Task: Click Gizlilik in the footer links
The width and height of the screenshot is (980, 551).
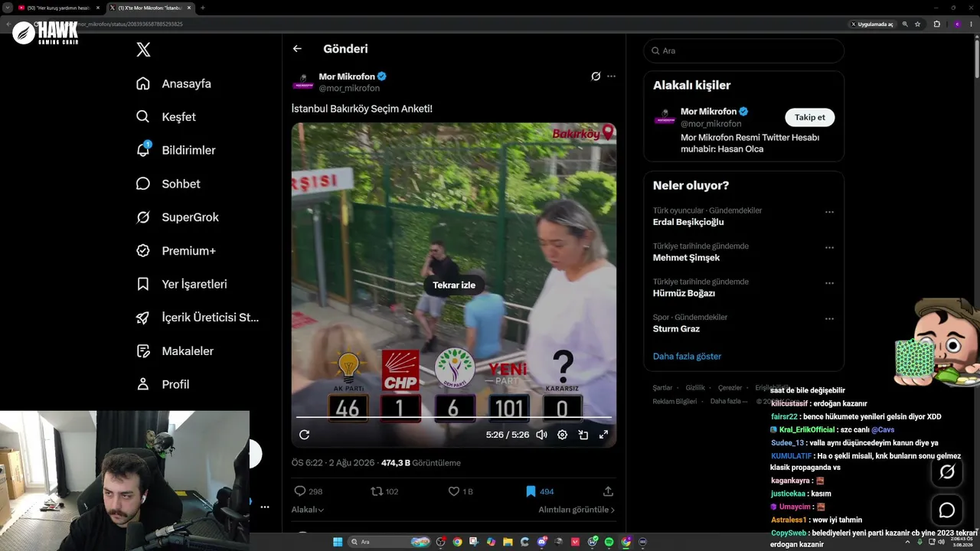Action: [x=695, y=388]
